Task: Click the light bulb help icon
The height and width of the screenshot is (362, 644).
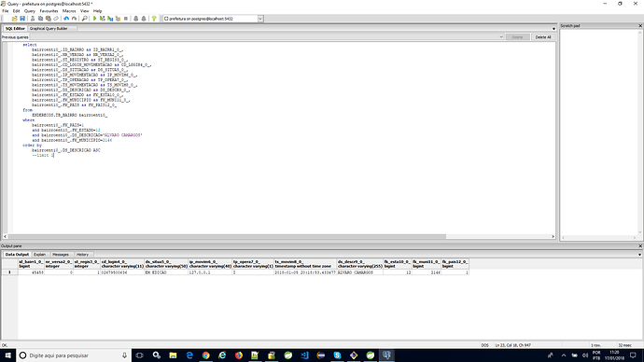Action: click(154, 19)
